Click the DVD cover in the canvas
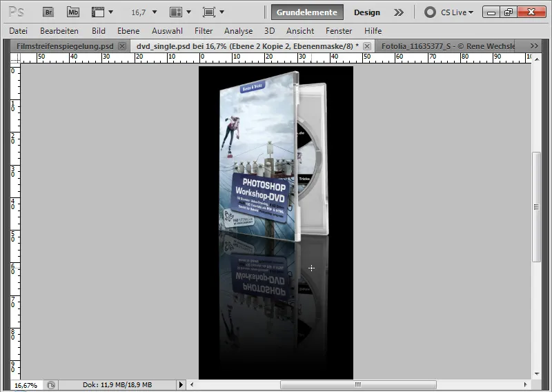 point(259,157)
